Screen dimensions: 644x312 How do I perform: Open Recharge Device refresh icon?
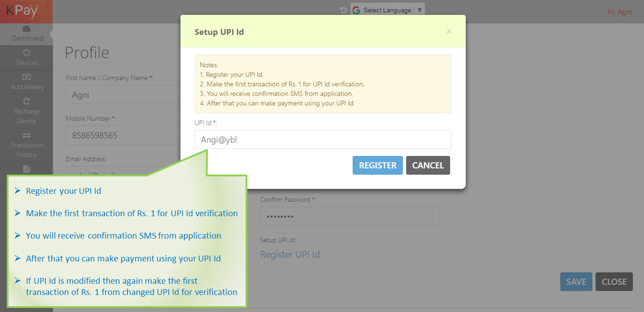[x=26, y=102]
